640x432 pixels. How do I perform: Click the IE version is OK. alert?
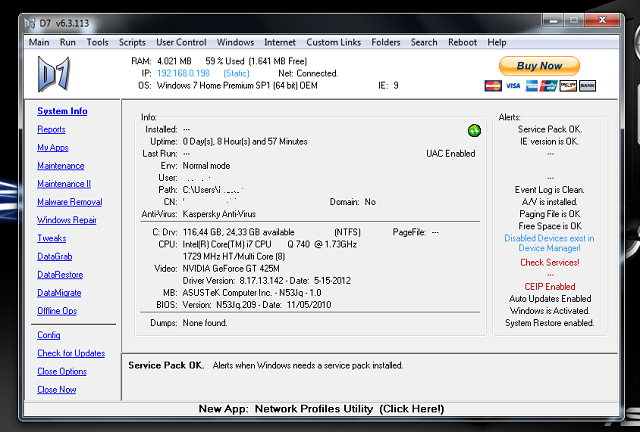click(x=549, y=142)
